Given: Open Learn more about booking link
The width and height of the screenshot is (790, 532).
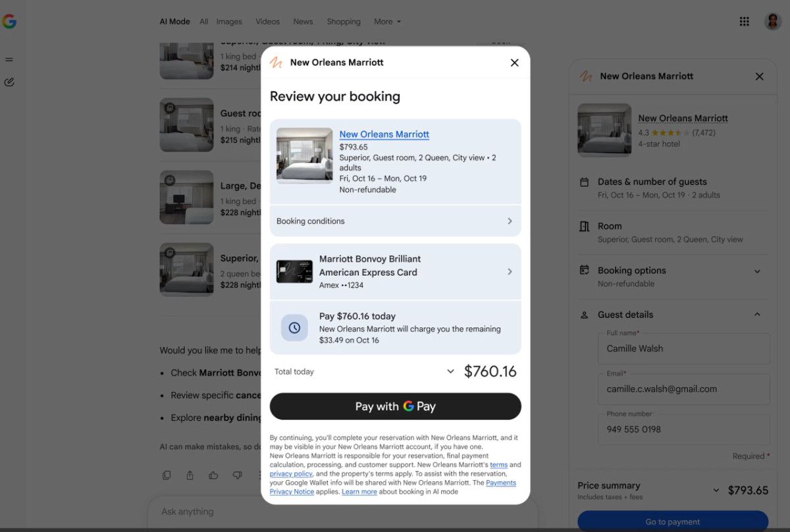Looking at the screenshot, I should pos(359,492).
